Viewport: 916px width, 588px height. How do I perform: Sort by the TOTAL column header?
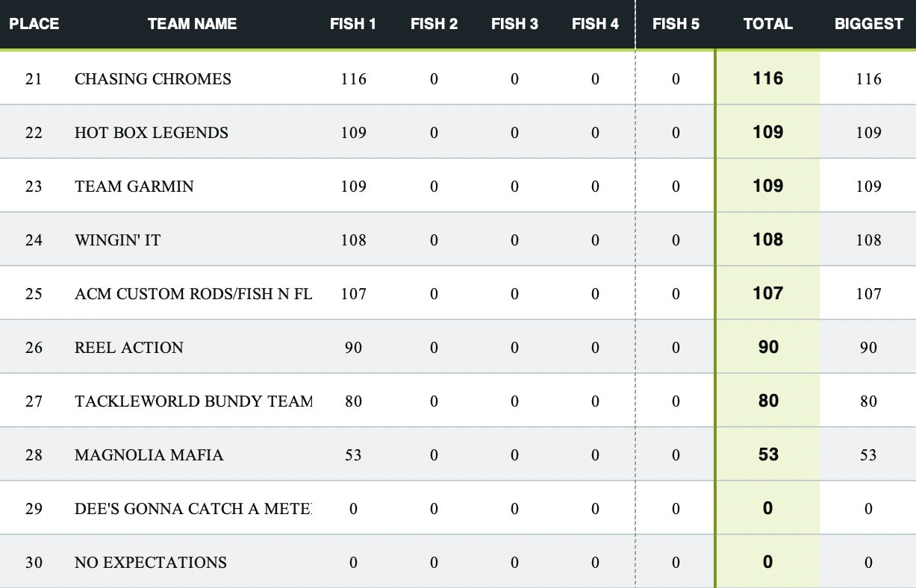pyautogui.click(x=767, y=24)
